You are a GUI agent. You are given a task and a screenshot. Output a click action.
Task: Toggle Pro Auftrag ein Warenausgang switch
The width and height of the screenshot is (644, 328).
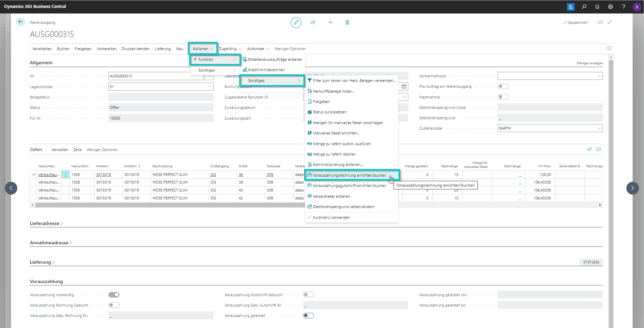pyautogui.click(x=503, y=86)
